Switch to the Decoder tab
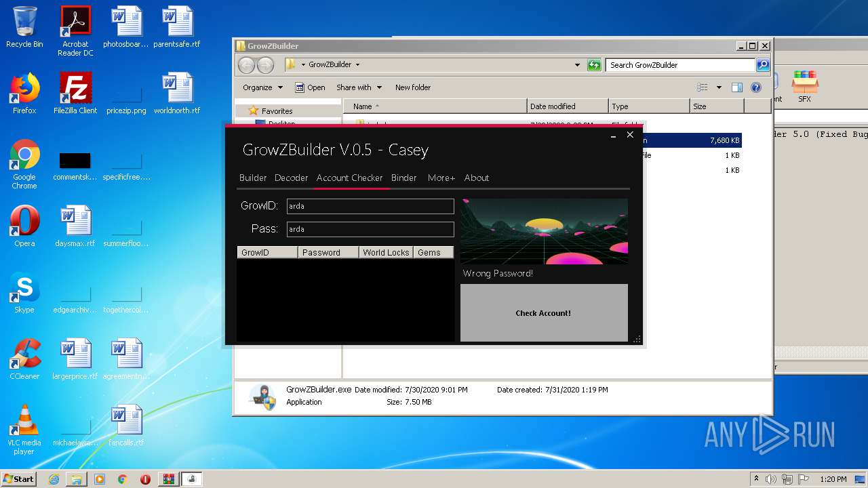Viewport: 868px width, 488px height. click(292, 178)
